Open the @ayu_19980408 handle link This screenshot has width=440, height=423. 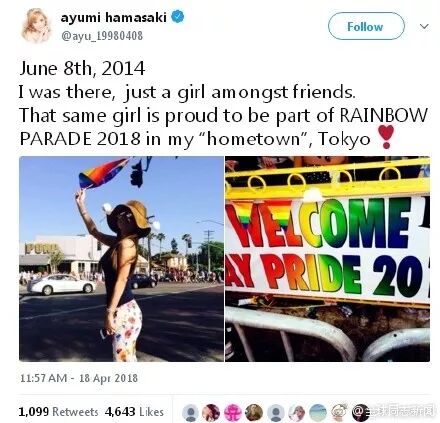coord(102,36)
